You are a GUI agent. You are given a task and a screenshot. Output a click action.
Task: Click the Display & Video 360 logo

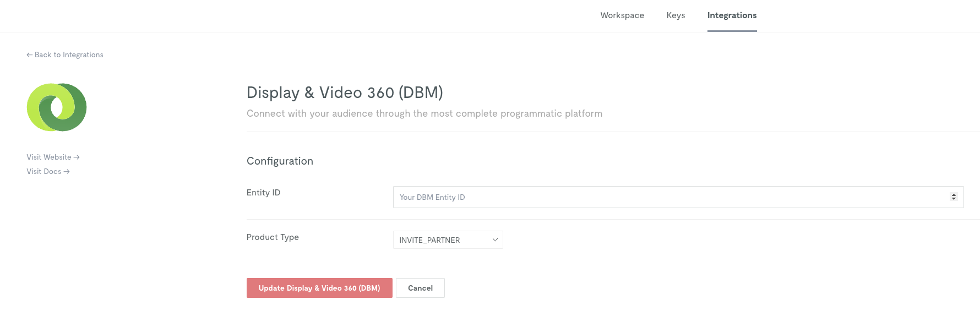pos(57,107)
